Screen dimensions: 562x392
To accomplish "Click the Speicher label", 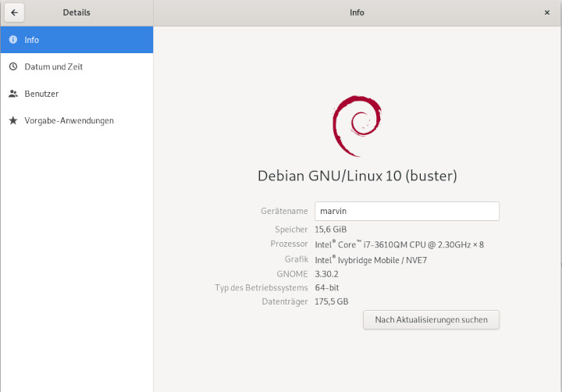I will pos(291,230).
